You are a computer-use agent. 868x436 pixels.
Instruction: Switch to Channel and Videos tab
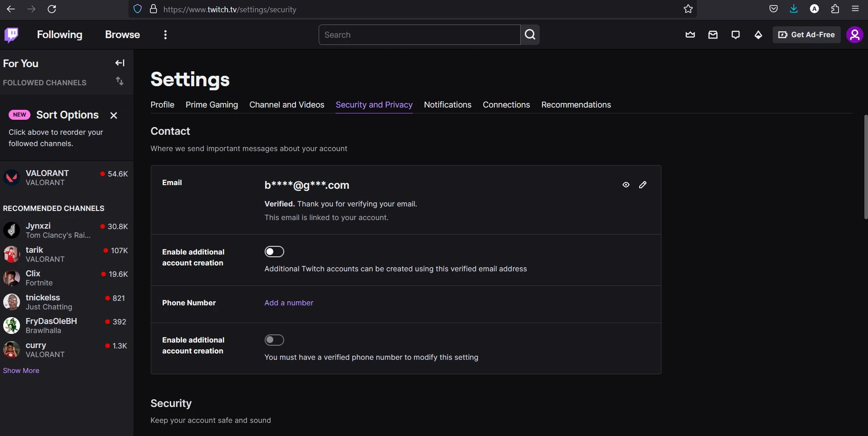(x=287, y=105)
